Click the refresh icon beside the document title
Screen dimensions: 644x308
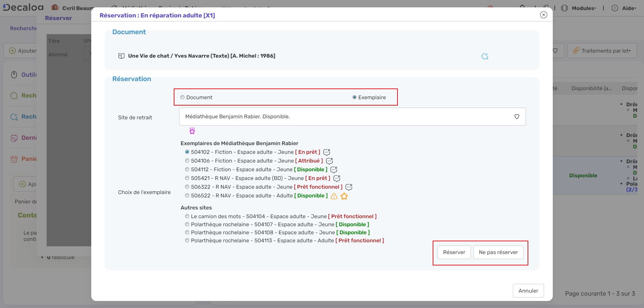(485, 56)
